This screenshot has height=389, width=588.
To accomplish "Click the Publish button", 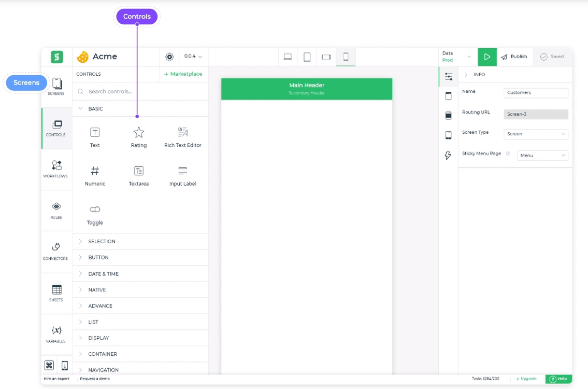I will click(x=513, y=57).
